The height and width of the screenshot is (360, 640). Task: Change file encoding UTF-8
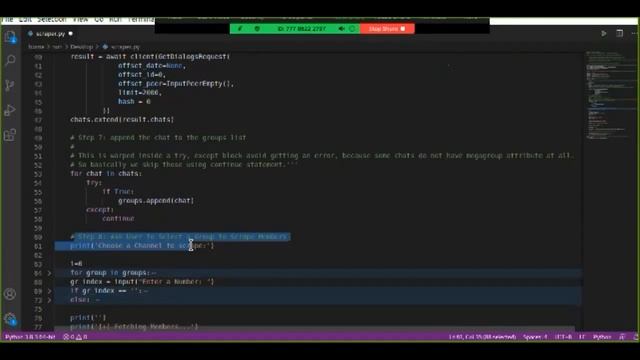563,337
